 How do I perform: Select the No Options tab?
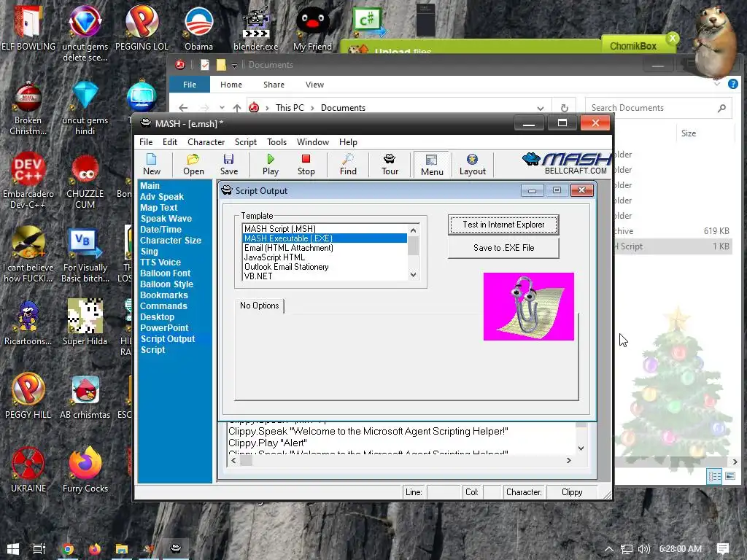[x=259, y=306]
